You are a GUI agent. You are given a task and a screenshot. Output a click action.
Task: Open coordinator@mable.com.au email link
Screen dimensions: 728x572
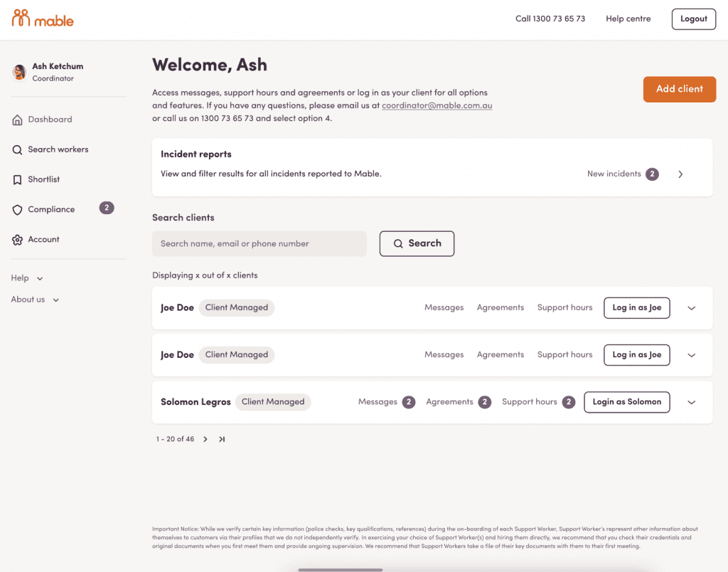point(437,105)
